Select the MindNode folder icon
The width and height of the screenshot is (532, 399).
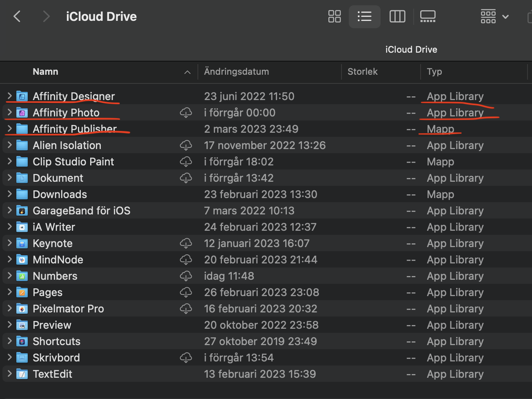22,260
